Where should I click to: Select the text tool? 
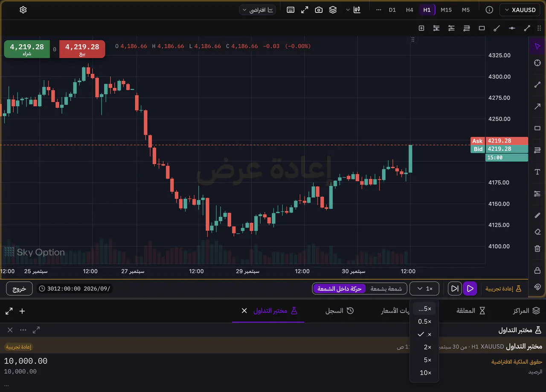(x=537, y=172)
